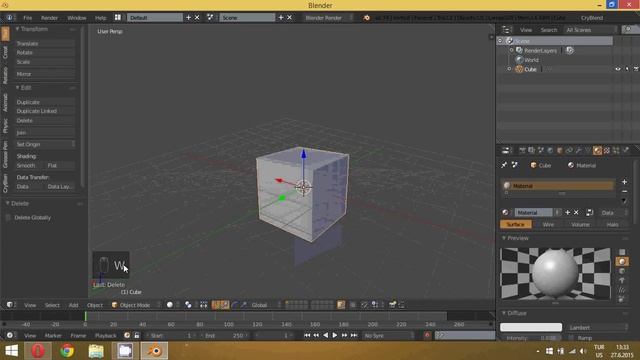Click the Blender info editor icon

coord(9,18)
